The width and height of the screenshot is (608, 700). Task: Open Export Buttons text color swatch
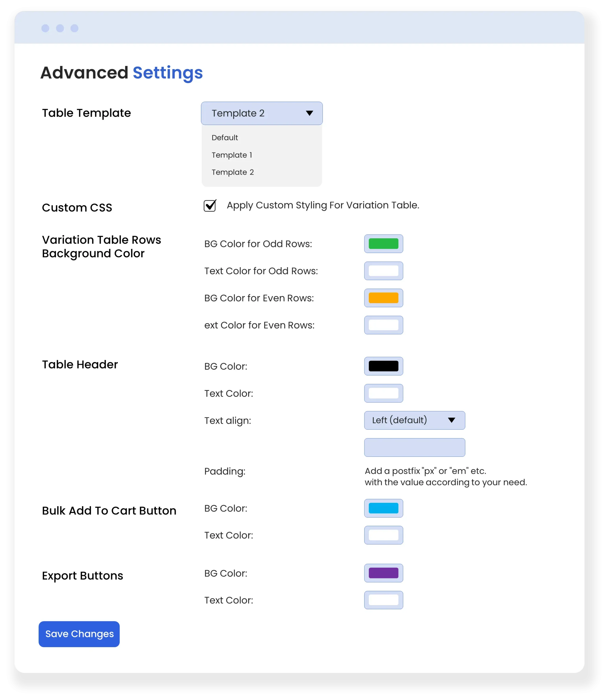[383, 600]
